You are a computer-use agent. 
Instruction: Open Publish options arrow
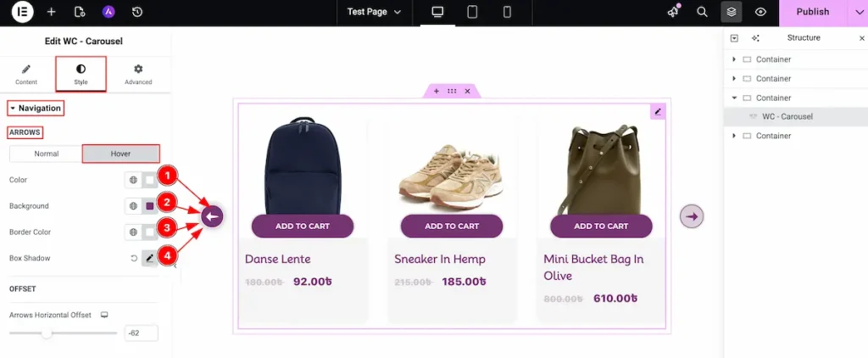[856, 12]
